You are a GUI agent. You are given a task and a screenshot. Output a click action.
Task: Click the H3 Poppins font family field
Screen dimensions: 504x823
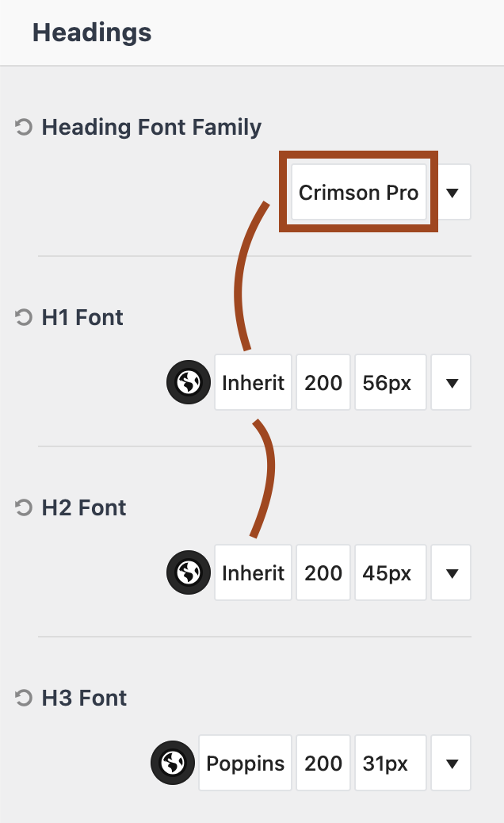[x=246, y=763]
